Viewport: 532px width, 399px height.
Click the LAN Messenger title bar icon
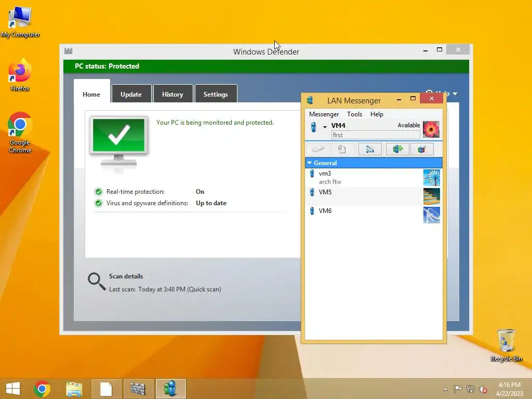(x=310, y=100)
